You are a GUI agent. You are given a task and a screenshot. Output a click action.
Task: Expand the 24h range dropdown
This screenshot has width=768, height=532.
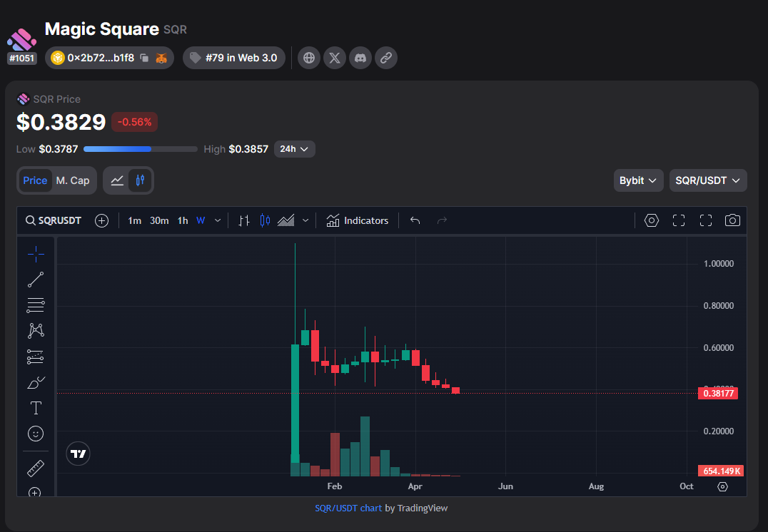(294, 149)
